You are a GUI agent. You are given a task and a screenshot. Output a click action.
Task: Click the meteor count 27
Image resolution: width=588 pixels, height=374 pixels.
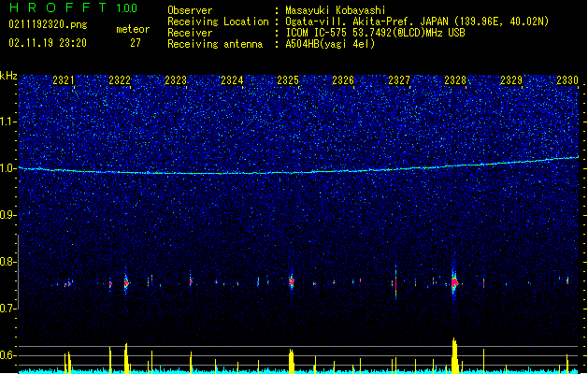(136, 43)
